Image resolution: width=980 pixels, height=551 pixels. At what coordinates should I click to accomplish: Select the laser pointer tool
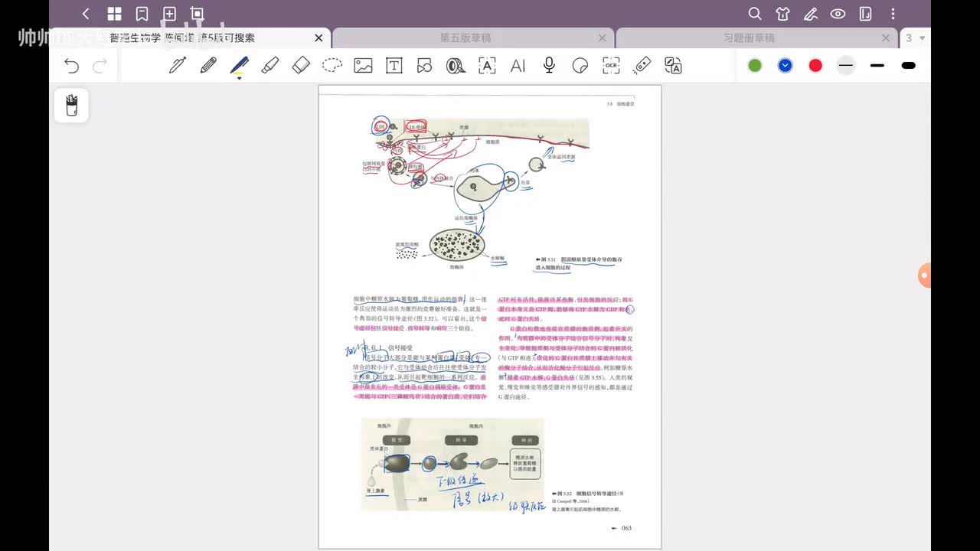(642, 66)
